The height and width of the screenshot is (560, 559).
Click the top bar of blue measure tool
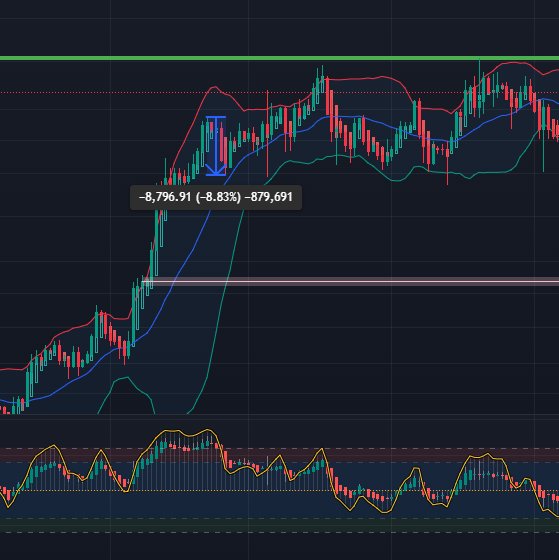[x=216, y=117]
